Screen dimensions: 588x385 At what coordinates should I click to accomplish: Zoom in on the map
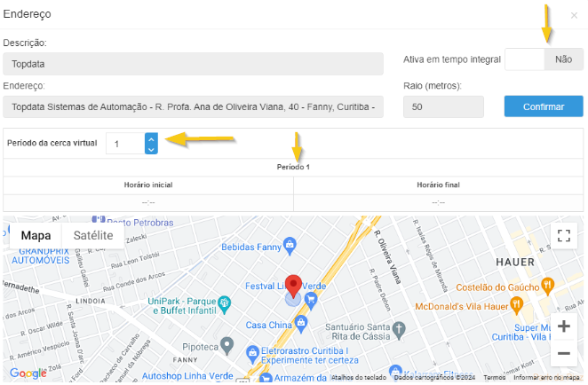pos(563,326)
